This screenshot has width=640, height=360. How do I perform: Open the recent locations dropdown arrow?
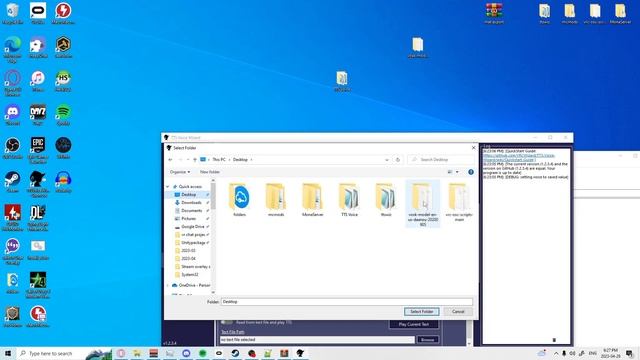point(187,160)
